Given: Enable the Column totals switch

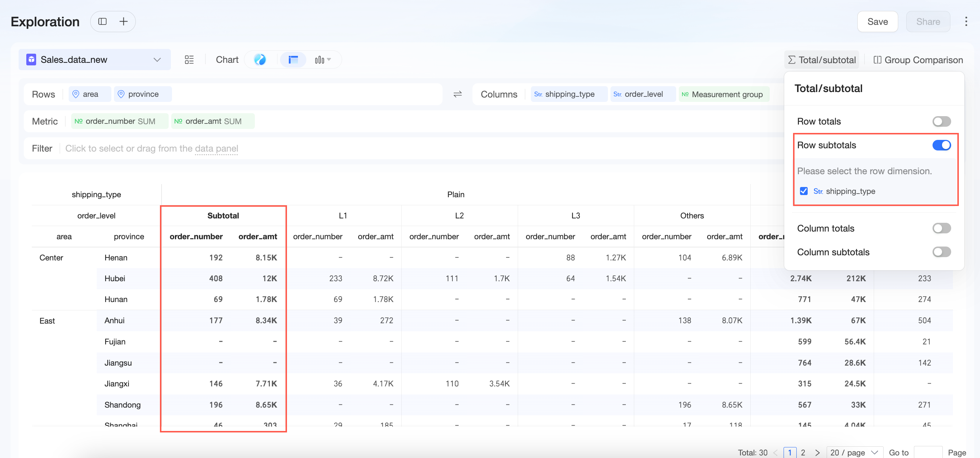Looking at the screenshot, I should pyautogui.click(x=942, y=228).
